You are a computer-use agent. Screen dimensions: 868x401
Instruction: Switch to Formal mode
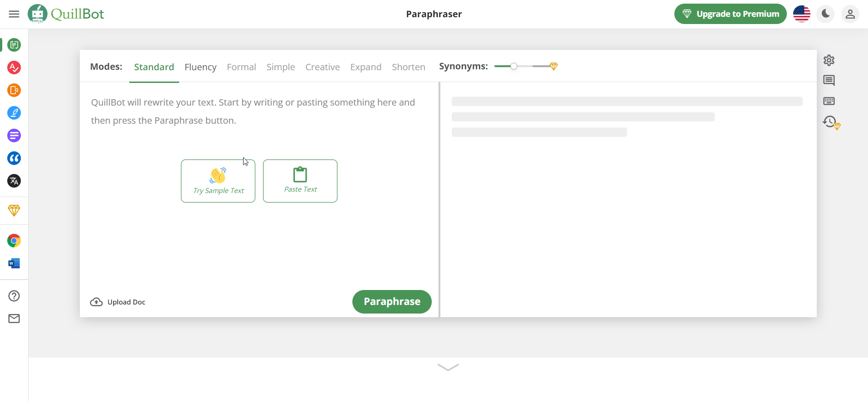pyautogui.click(x=241, y=67)
